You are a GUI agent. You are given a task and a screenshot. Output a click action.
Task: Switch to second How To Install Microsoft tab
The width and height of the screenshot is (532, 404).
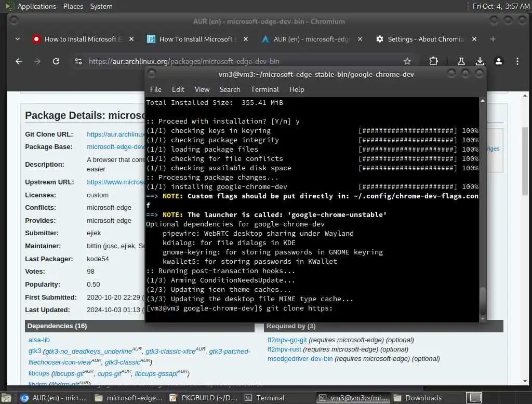coord(198,39)
